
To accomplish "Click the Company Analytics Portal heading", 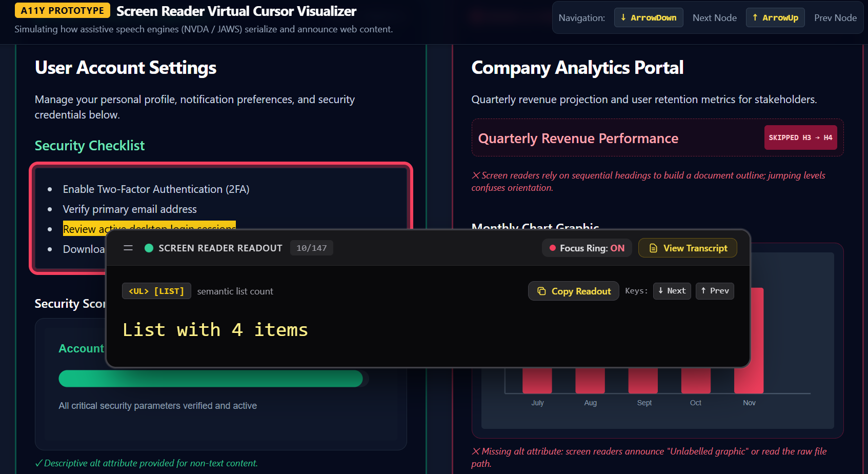I will tap(577, 68).
